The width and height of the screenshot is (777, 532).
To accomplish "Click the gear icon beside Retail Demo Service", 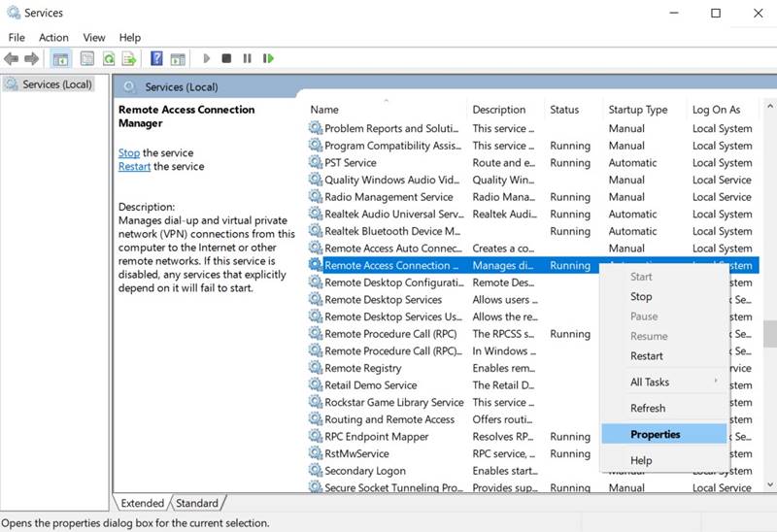I will [x=315, y=384].
